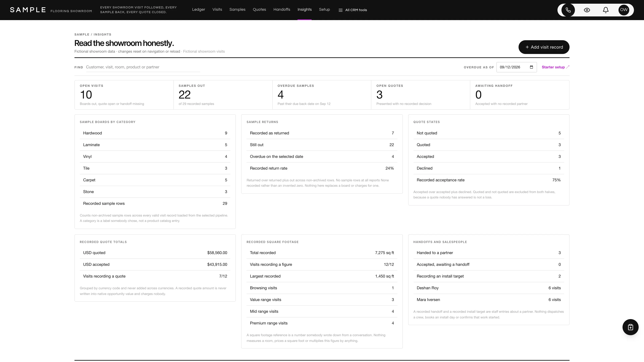Click Recorded acceptance rate row
Image resolution: width=644 pixels, height=362 pixels.
489,180
